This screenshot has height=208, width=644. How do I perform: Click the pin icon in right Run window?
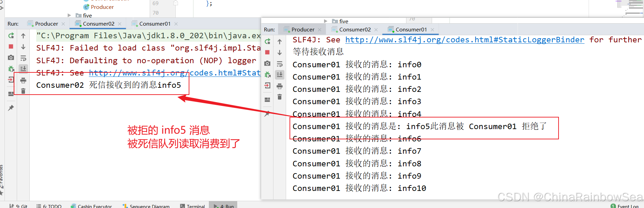(267, 114)
